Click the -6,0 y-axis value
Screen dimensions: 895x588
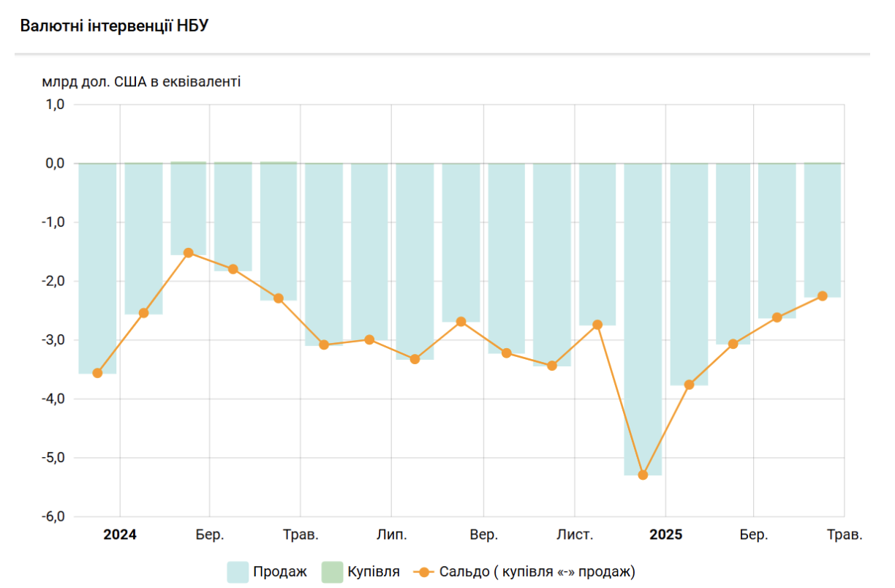click(56, 516)
